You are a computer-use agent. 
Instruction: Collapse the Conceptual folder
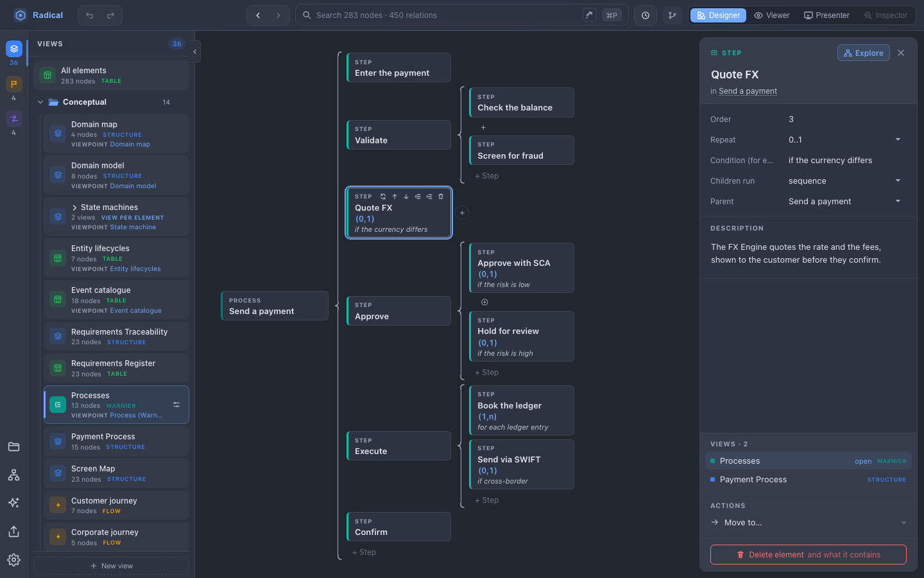pos(41,102)
